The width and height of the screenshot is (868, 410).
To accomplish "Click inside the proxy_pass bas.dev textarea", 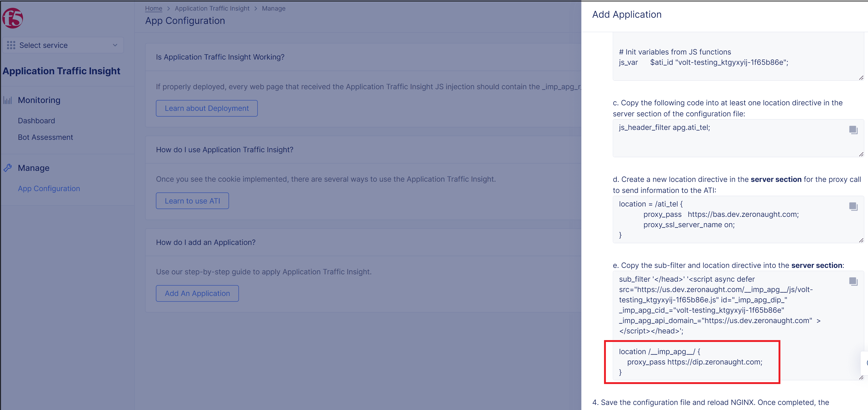I will [x=738, y=219].
